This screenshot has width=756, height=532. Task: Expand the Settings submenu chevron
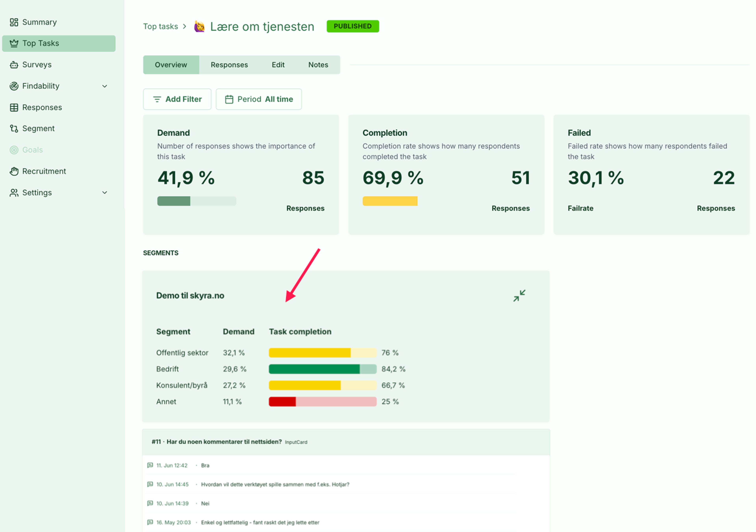[x=105, y=193]
